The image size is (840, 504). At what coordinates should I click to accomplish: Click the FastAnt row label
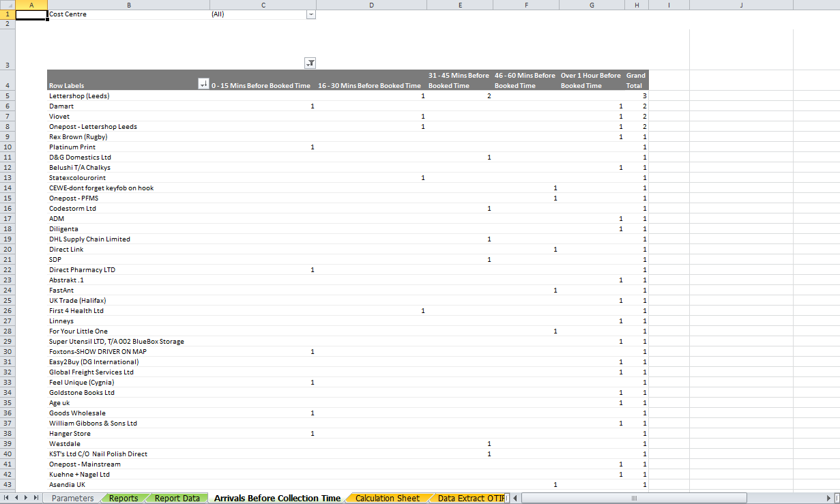point(128,291)
